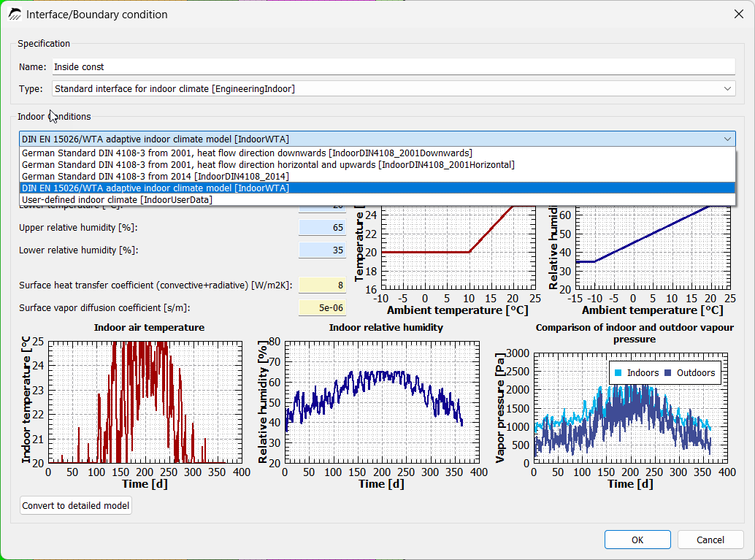Click the 'Comparison of indoor and outdoor vapour pressure' title

coord(635,333)
